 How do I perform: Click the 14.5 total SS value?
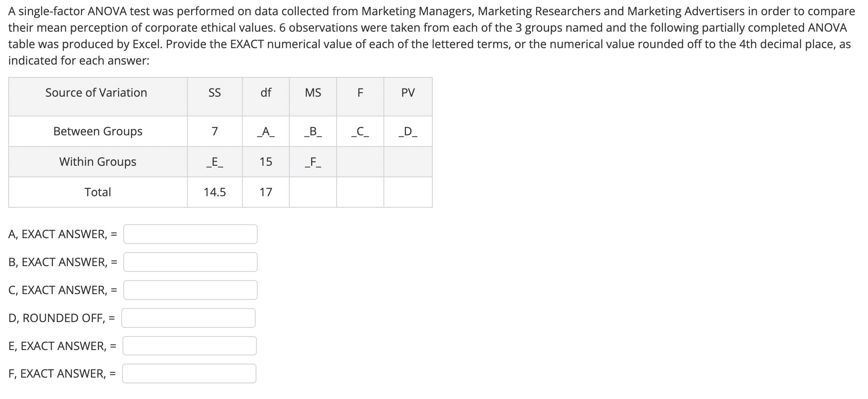[215, 192]
